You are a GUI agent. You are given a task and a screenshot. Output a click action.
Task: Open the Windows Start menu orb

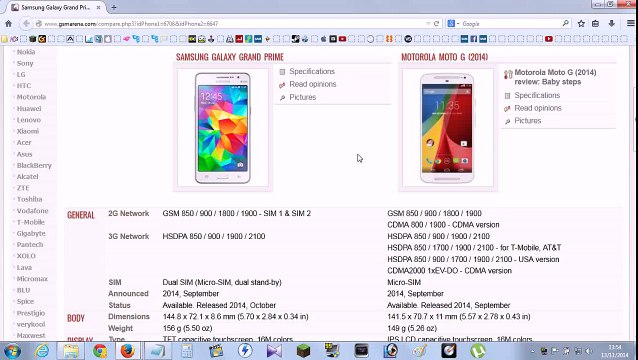pos(12,351)
